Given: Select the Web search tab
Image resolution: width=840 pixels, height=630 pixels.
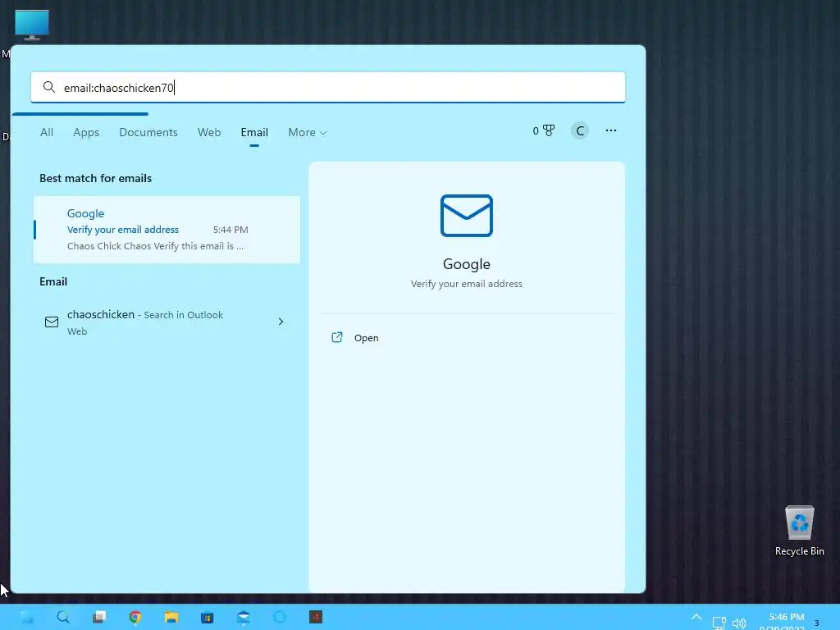Looking at the screenshot, I should pyautogui.click(x=209, y=132).
